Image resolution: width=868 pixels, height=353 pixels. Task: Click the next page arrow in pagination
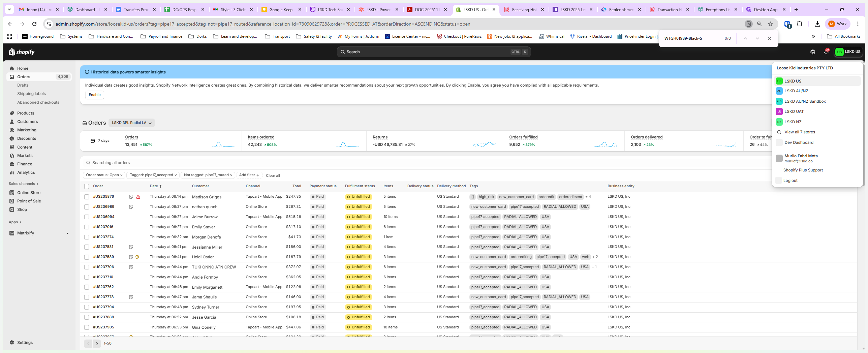click(97, 344)
